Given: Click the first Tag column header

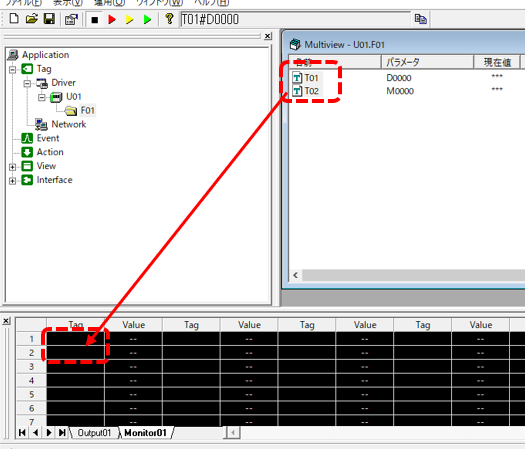Looking at the screenshot, I should click(x=76, y=325).
